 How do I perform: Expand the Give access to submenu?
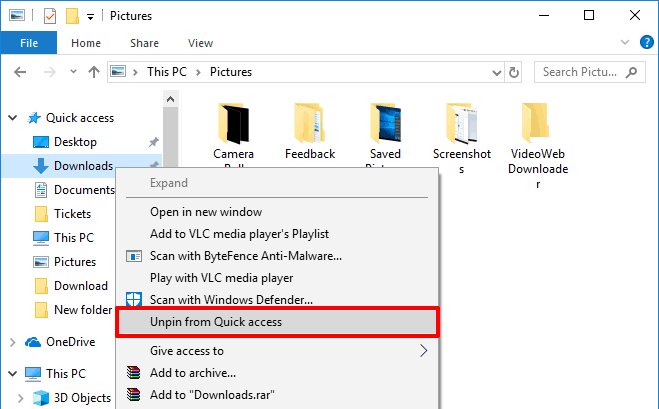423,351
